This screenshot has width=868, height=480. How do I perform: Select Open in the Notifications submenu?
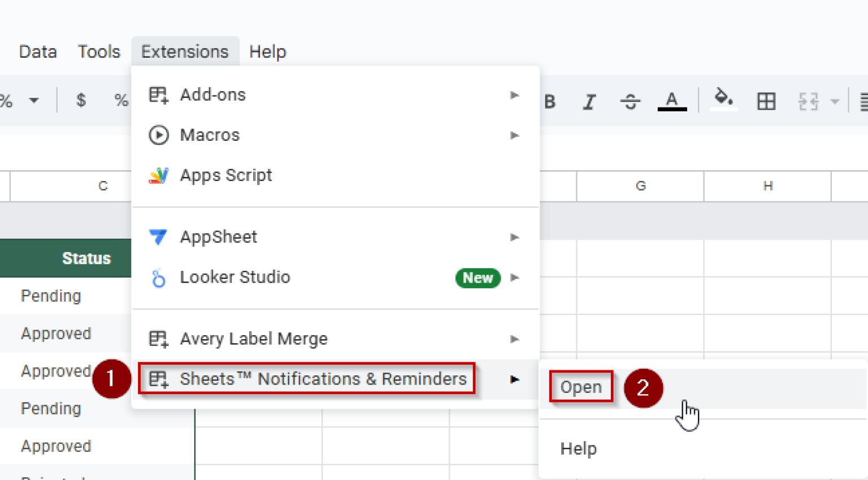coord(580,387)
